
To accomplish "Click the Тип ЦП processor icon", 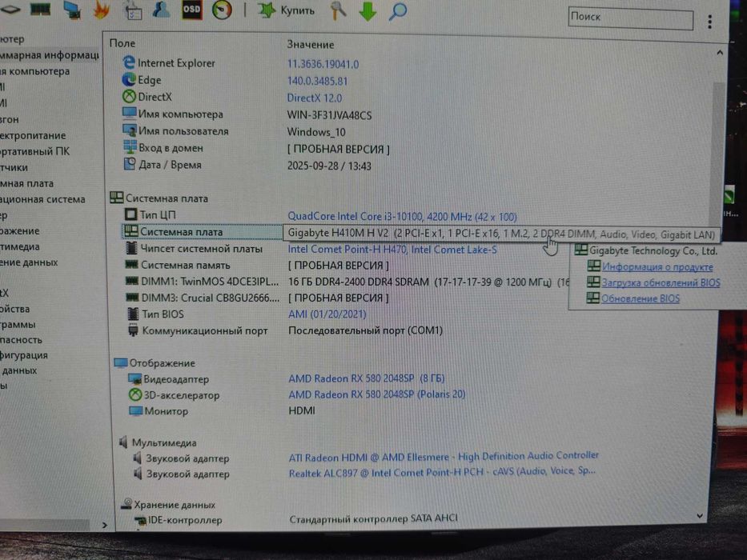I will click(x=131, y=214).
